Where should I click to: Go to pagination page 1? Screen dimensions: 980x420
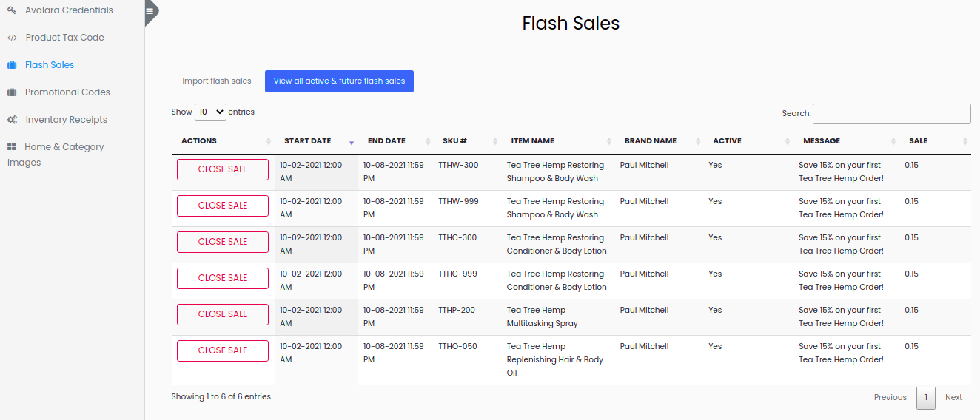tap(925, 398)
